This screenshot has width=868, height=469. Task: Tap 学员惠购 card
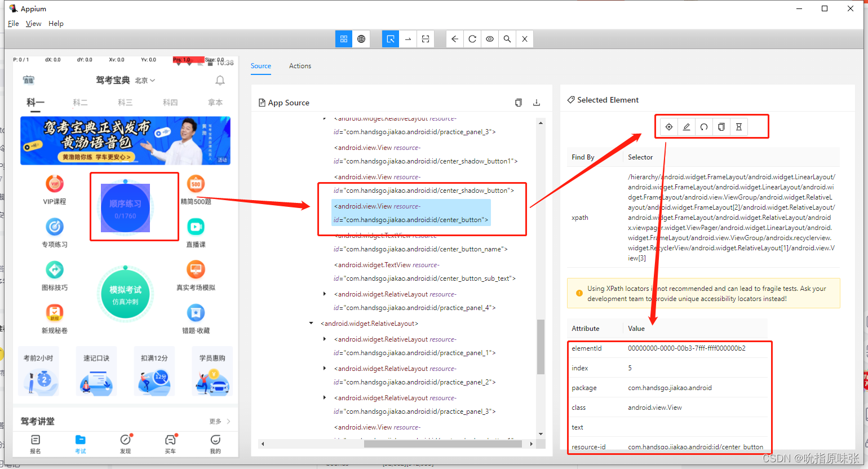tap(212, 372)
